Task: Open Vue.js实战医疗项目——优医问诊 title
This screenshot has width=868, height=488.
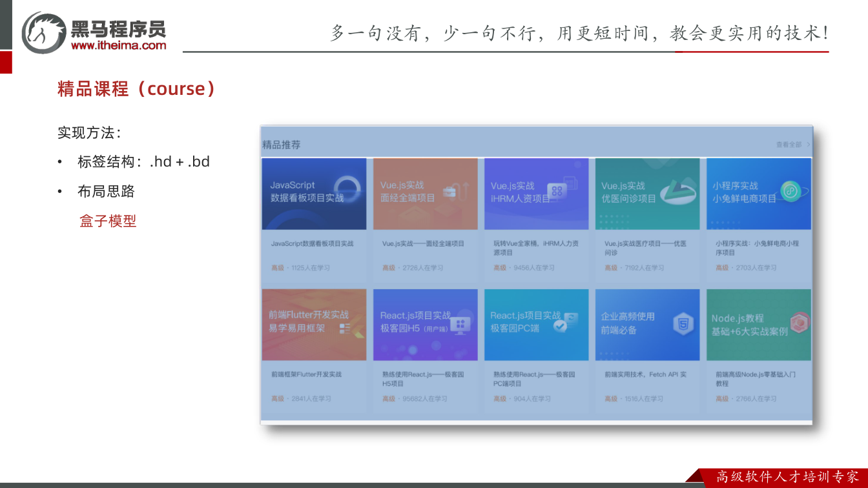Action: [x=646, y=248]
